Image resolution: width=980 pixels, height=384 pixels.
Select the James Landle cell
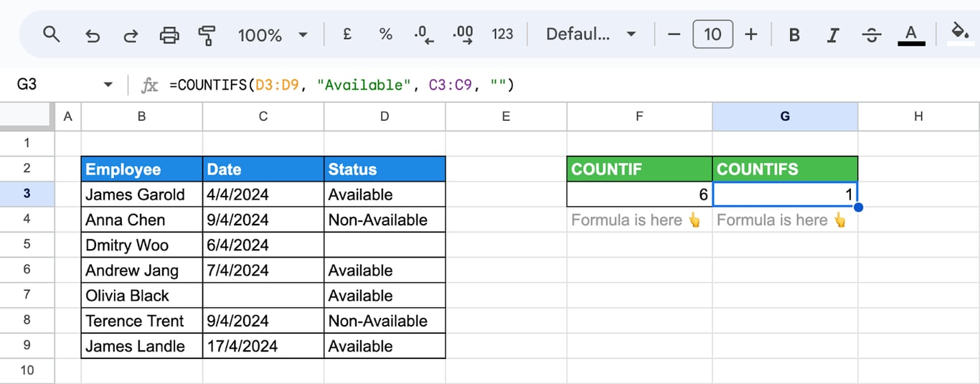tap(142, 346)
